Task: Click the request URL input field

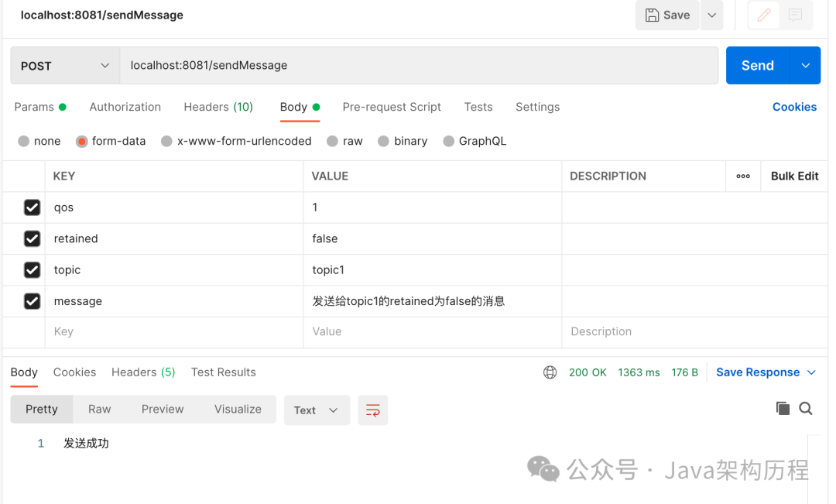Action: point(419,66)
